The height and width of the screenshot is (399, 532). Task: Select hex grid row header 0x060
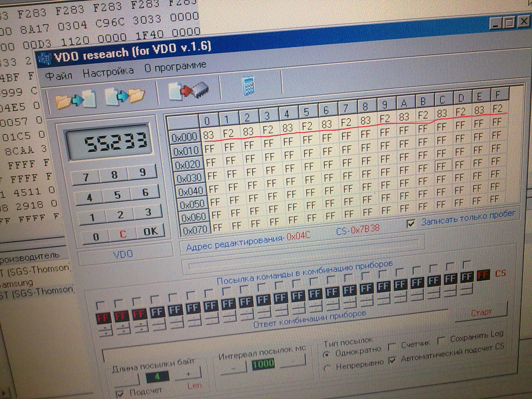coord(194,217)
